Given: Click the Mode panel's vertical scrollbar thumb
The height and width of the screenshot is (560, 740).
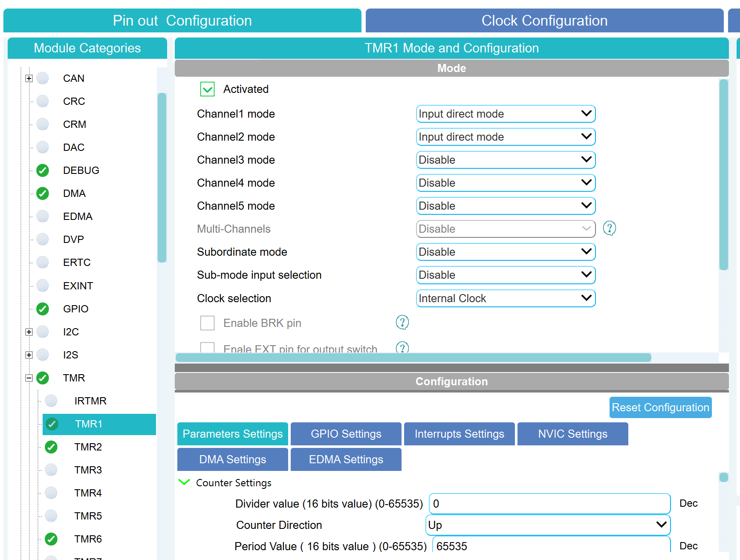Looking at the screenshot, I should (724, 175).
